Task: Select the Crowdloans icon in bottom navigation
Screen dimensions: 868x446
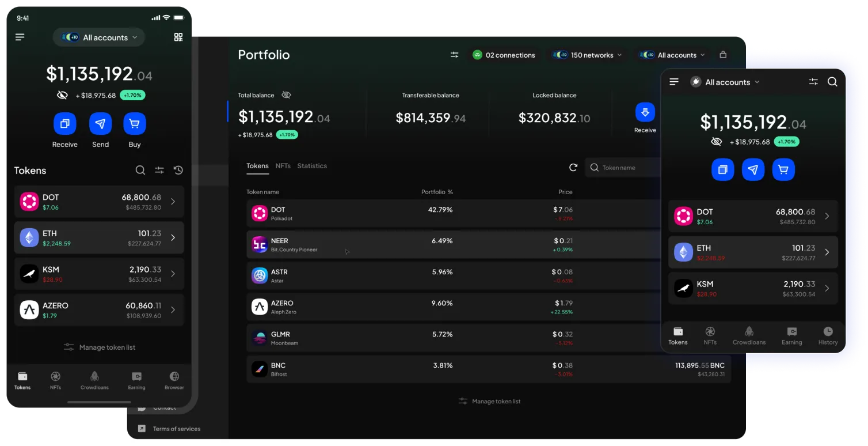Action: pos(94,380)
